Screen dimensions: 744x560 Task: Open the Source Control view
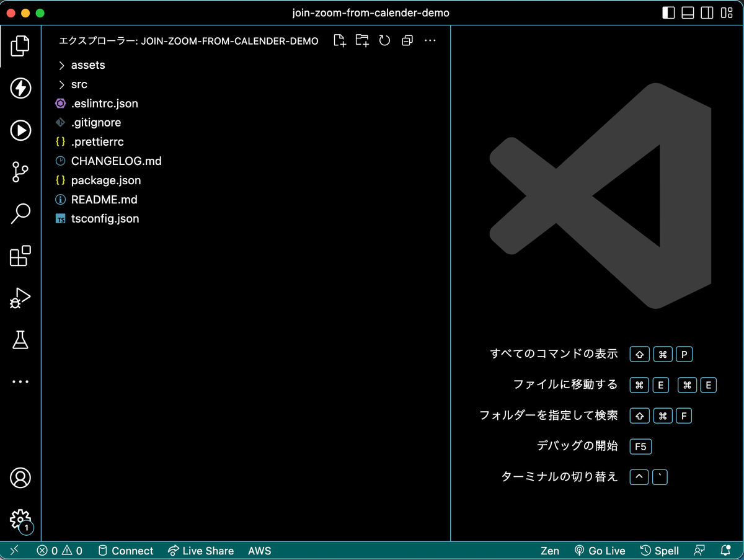(20, 172)
